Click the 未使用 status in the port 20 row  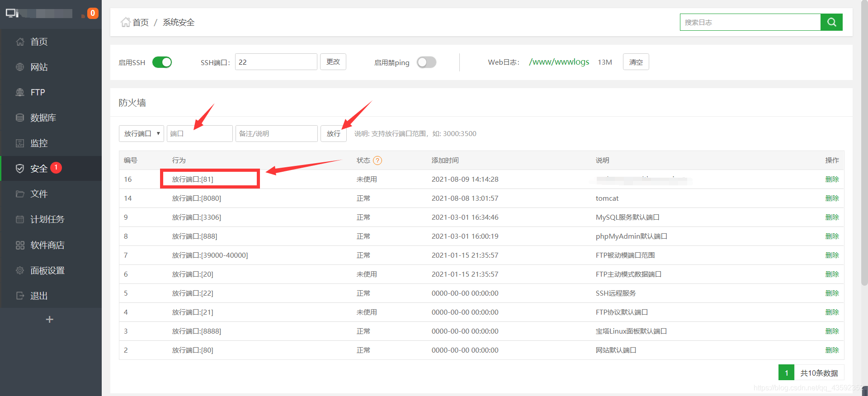coord(367,274)
